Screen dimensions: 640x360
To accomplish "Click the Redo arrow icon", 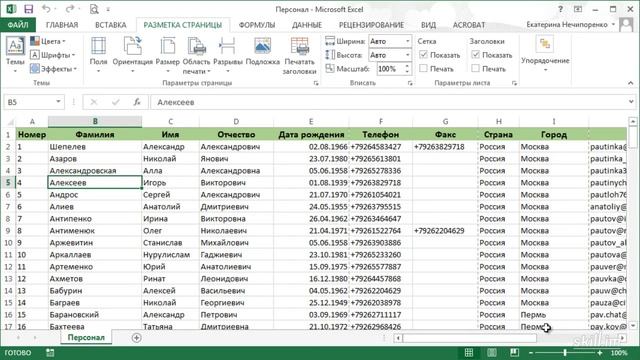I will coord(70,9).
